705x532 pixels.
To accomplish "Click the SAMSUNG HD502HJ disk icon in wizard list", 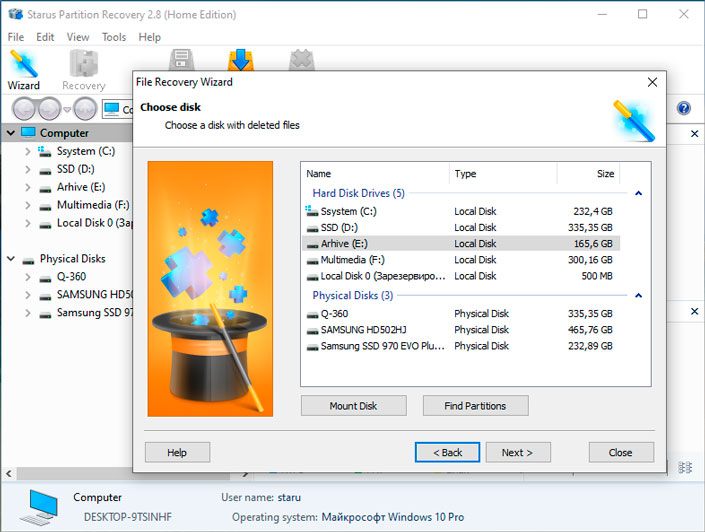I will tap(312, 331).
